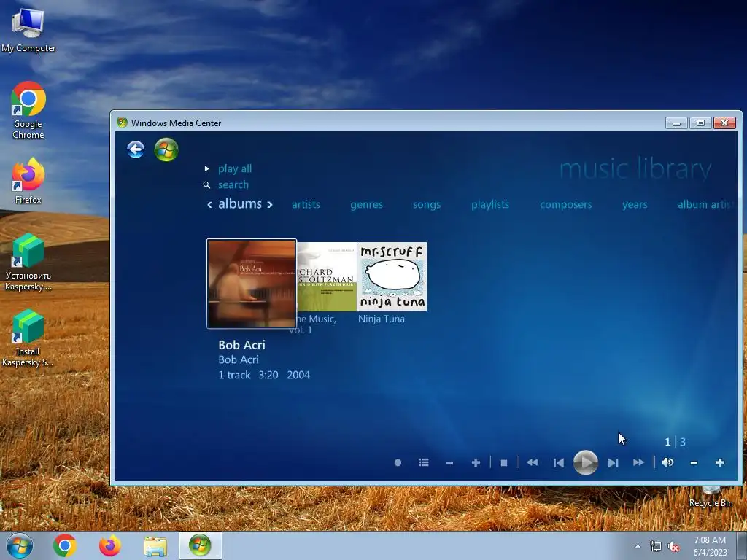Start recording with the record dot
This screenshot has width=747, height=560.
pyautogui.click(x=398, y=462)
